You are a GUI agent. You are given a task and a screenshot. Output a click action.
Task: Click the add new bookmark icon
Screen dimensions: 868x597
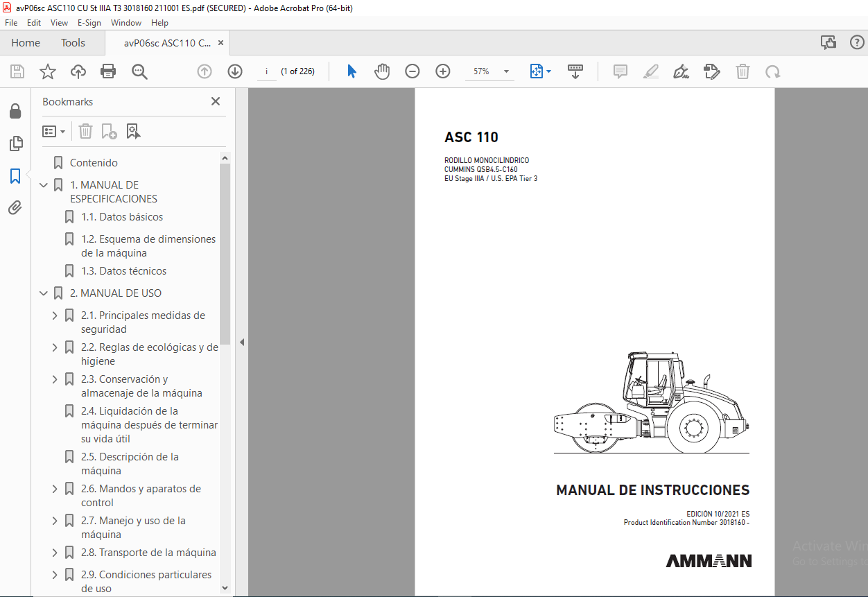point(109,131)
